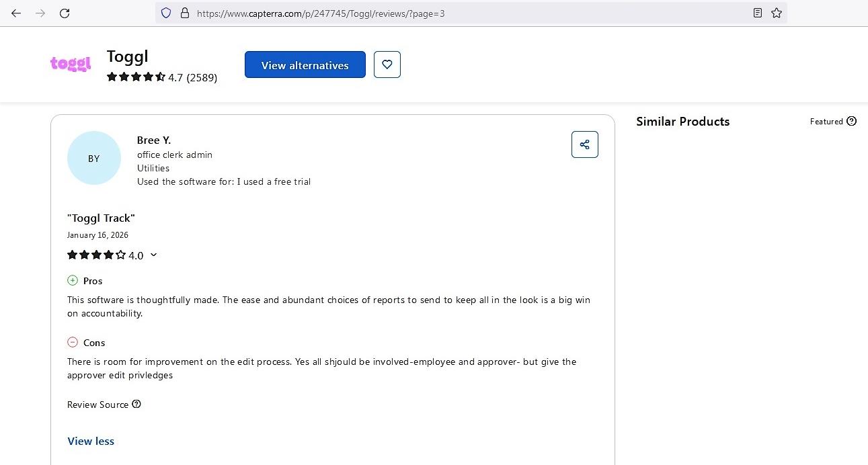The height and width of the screenshot is (465, 868).
Task: Open the shield tracking protection icon
Action: [166, 13]
